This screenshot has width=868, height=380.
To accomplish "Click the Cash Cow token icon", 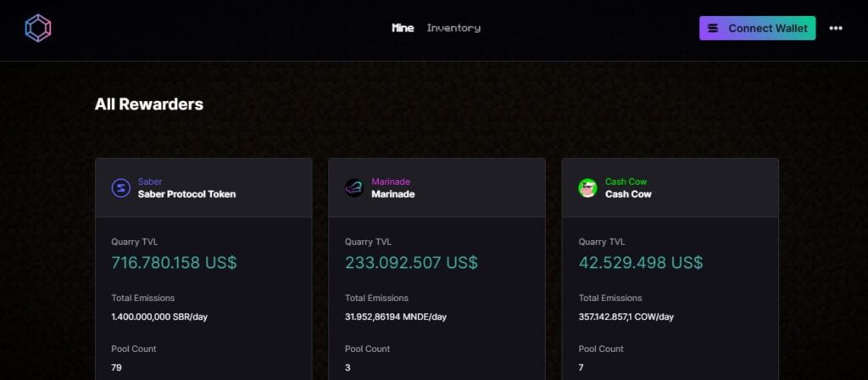I will 587,187.
